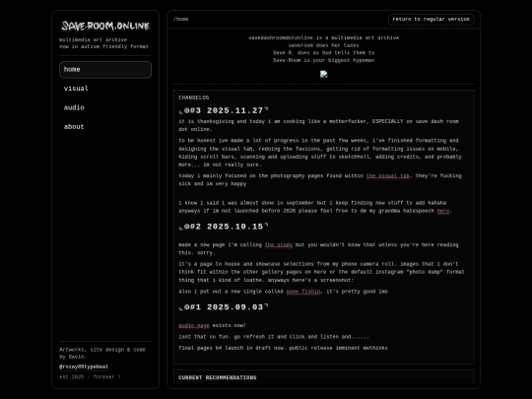532x399 pixels.
Task: Click 'Save-Room is your biggest hypeman' line
Action: pyautogui.click(x=324, y=60)
